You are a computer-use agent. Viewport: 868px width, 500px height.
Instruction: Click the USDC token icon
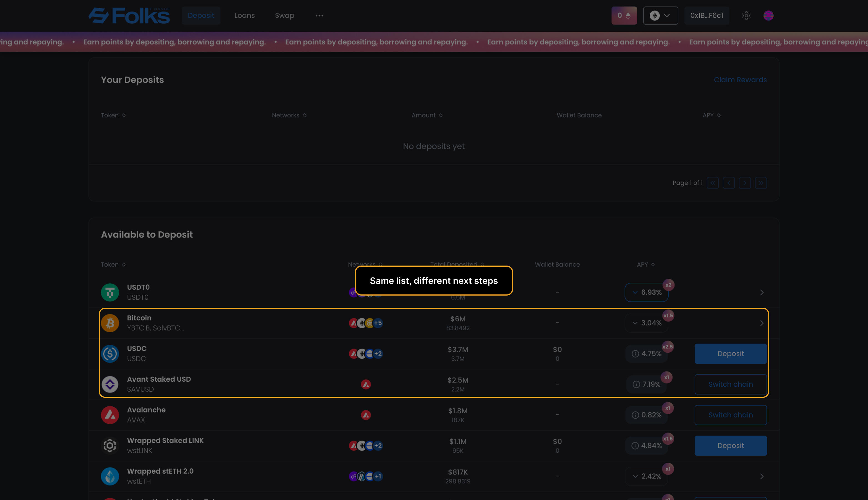click(x=110, y=354)
